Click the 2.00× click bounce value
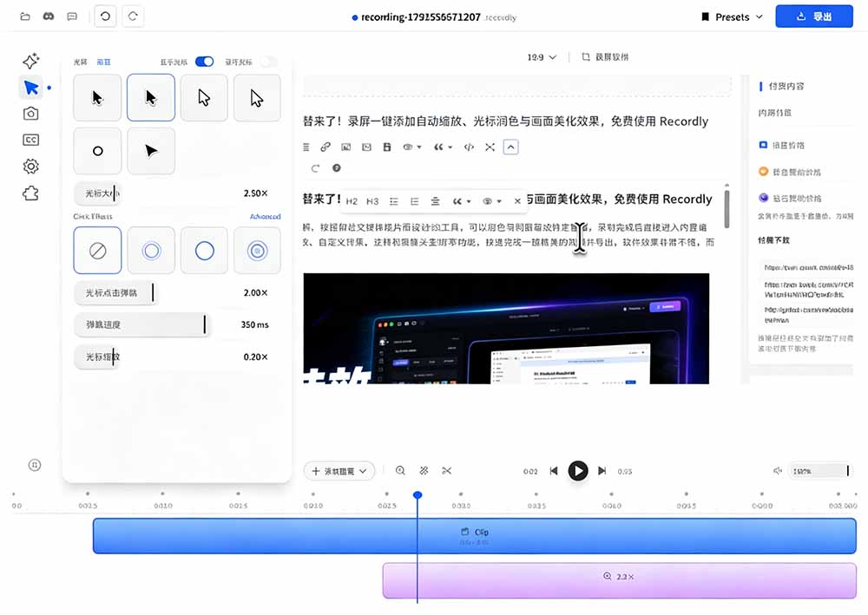This screenshot has height=615, width=868. [255, 292]
